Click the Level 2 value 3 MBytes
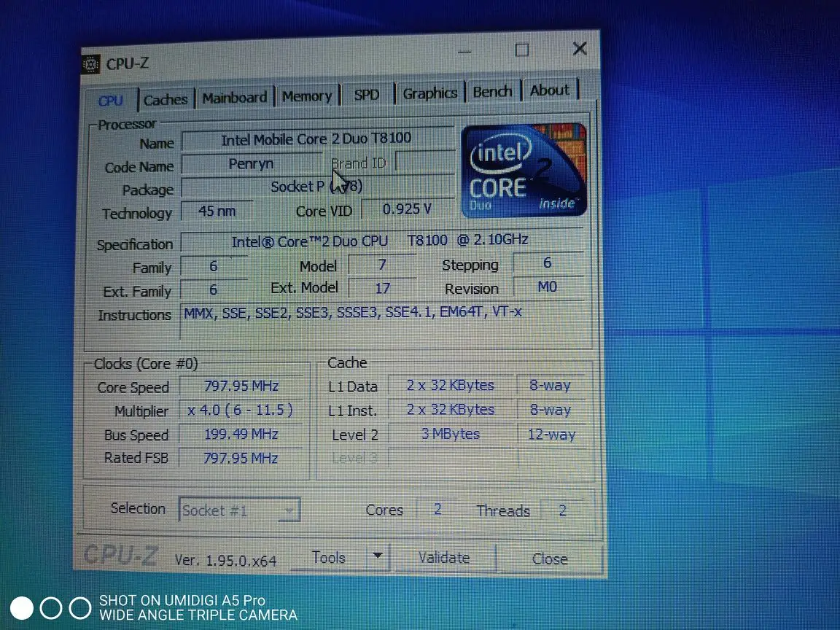This screenshot has width=840, height=630. coord(451,434)
